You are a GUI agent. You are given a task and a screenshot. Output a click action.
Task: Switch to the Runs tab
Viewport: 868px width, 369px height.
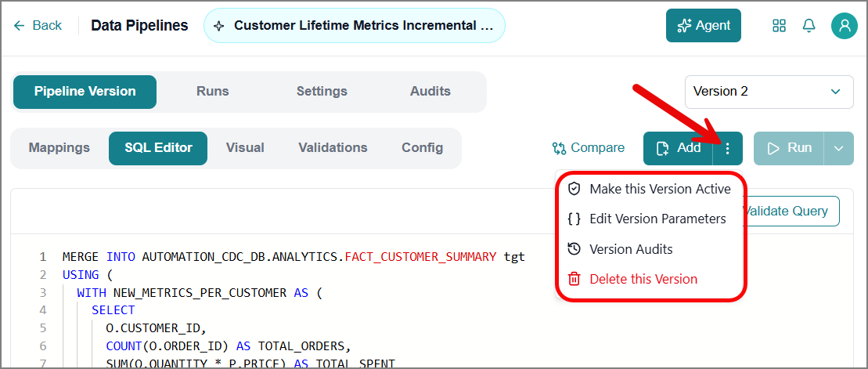coord(213,92)
